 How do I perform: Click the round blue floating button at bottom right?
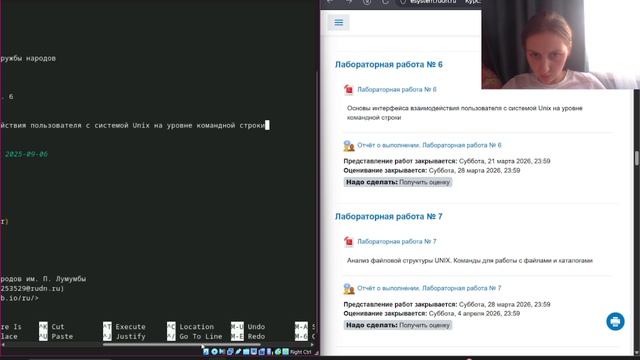[x=615, y=322]
